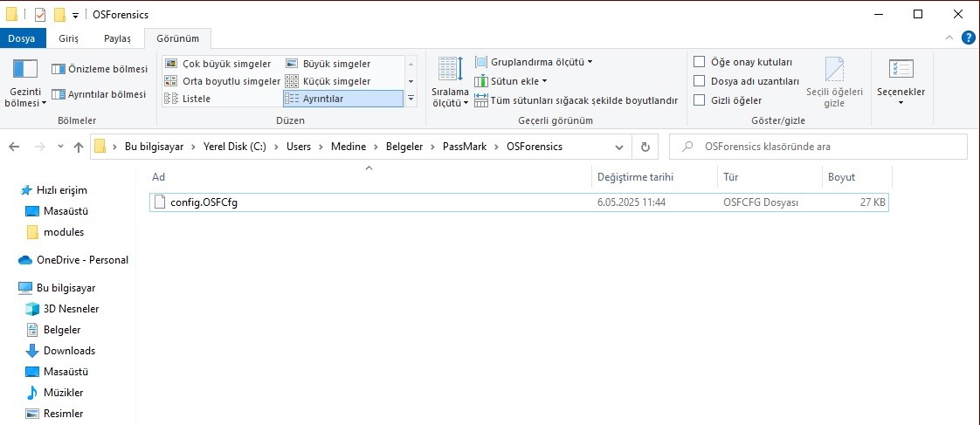Click Users in address breadcrumb
The image size is (980, 425).
coord(299,147)
